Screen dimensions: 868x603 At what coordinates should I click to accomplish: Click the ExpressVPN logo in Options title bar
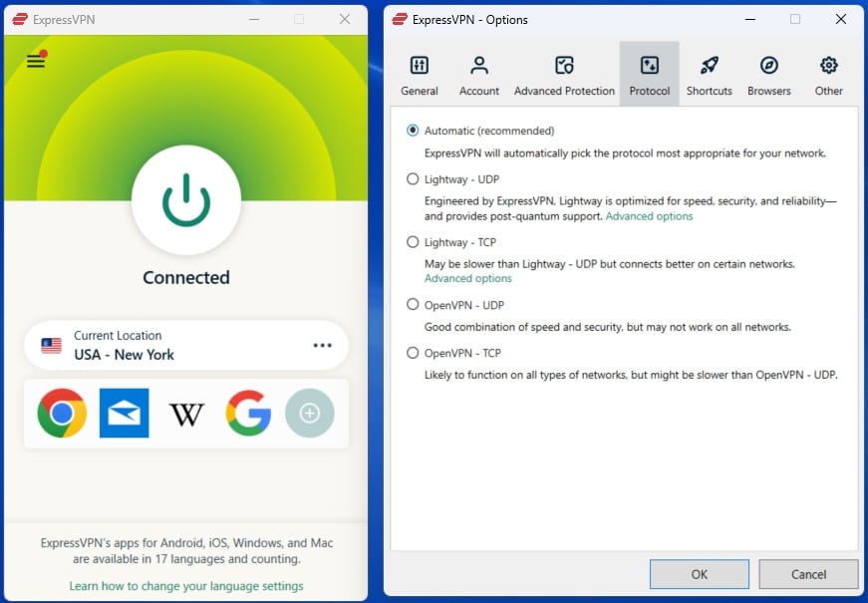[x=400, y=20]
